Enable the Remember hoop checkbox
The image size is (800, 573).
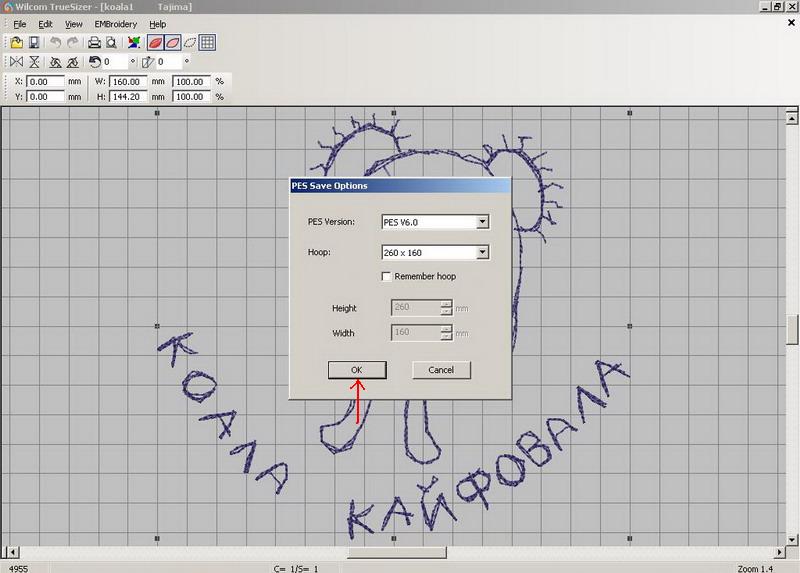point(387,276)
